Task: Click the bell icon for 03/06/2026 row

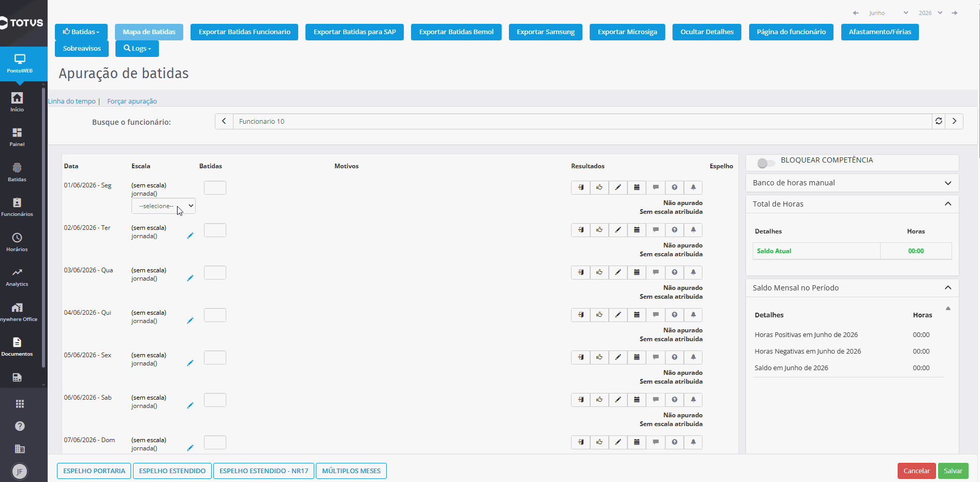Action: (x=693, y=272)
